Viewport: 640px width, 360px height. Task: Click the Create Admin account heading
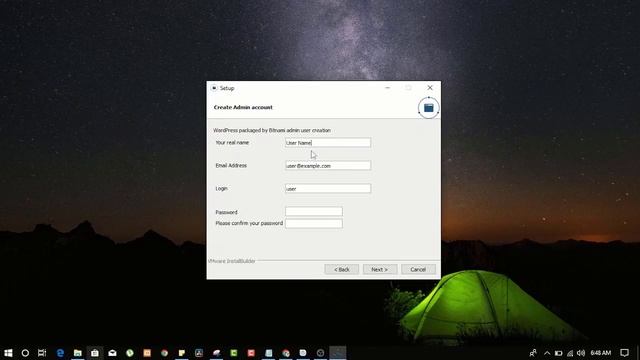(x=243, y=107)
